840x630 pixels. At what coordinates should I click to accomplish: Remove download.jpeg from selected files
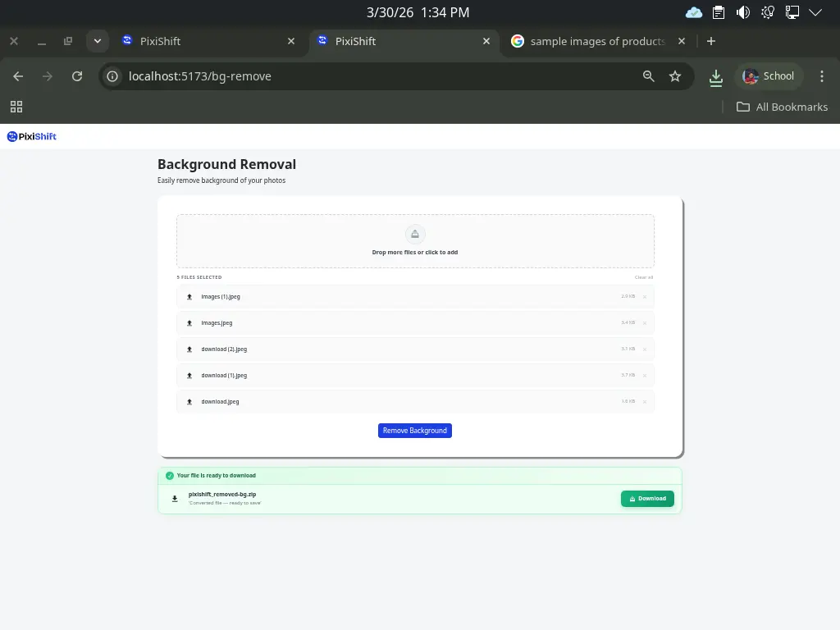tap(645, 402)
